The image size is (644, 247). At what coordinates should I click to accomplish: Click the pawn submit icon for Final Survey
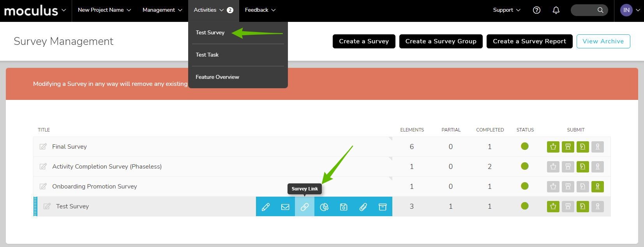[598, 147]
